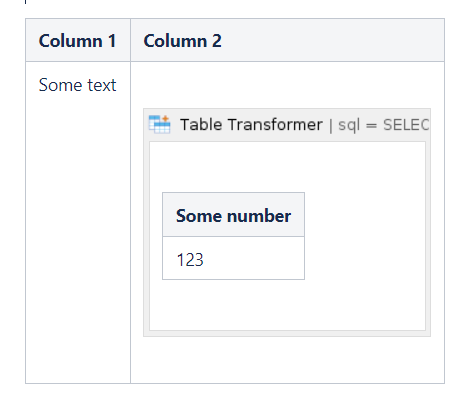The image size is (469, 401).
Task: Click the blank area below Table Transformer macro
Action: coord(287,360)
